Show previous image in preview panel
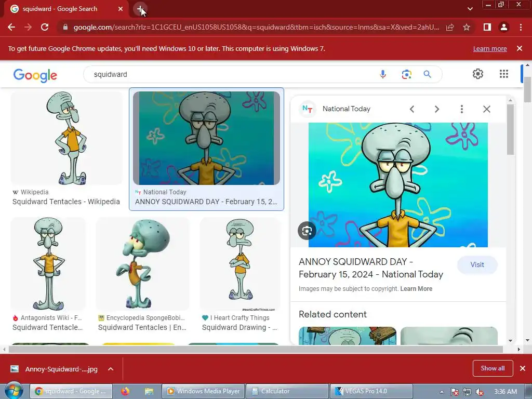The height and width of the screenshot is (399, 532). [412, 109]
